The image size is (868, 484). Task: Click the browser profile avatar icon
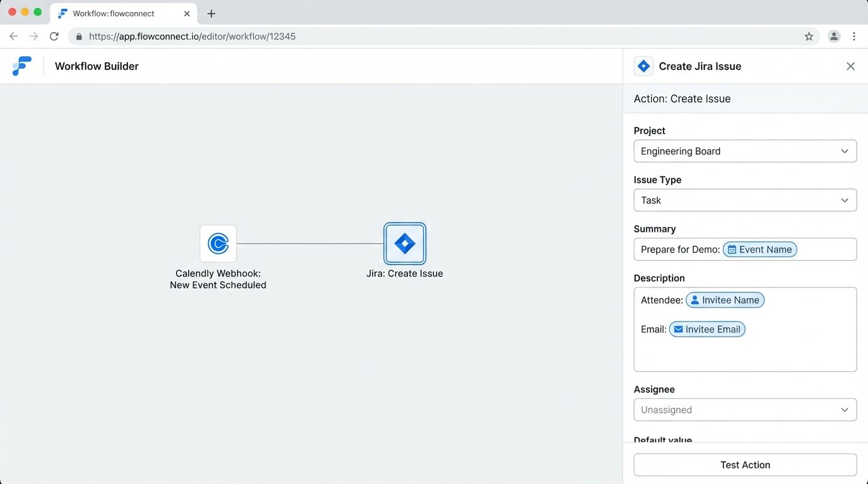pos(834,36)
